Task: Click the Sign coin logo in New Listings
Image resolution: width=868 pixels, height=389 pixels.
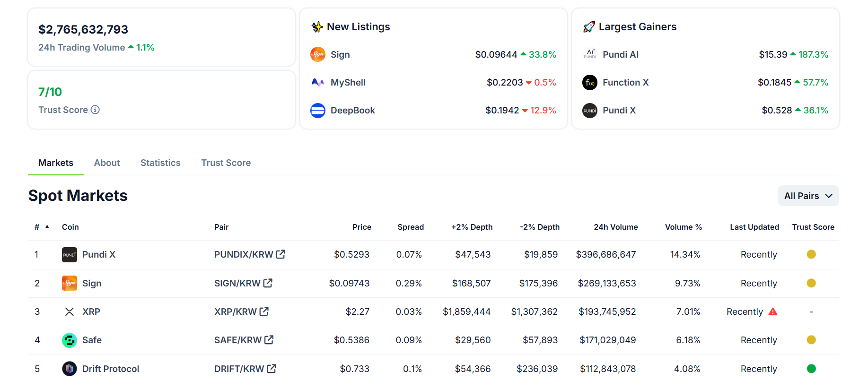Action: (x=318, y=54)
